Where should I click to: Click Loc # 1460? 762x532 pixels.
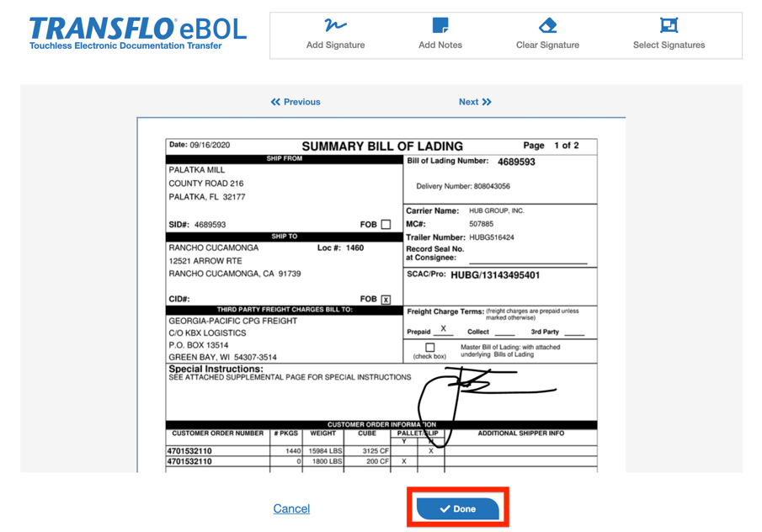(x=340, y=247)
